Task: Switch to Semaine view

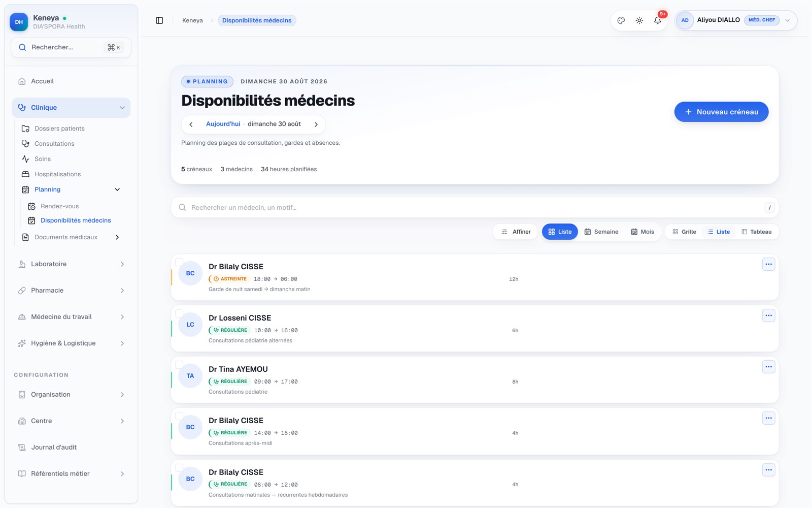Action: (x=601, y=232)
